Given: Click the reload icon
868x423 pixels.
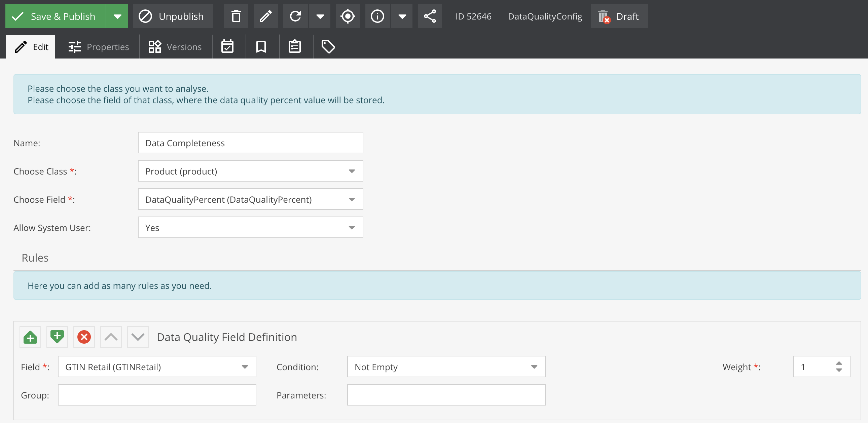Looking at the screenshot, I should (295, 16).
